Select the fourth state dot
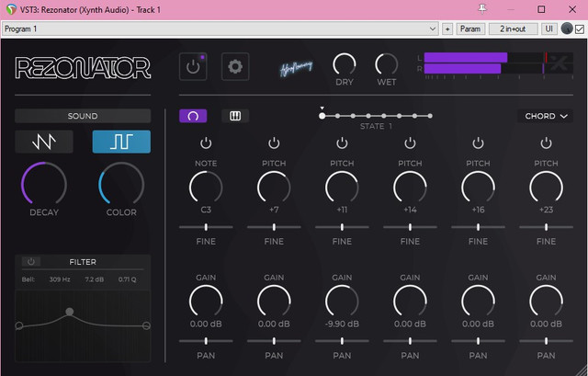 tap(368, 116)
